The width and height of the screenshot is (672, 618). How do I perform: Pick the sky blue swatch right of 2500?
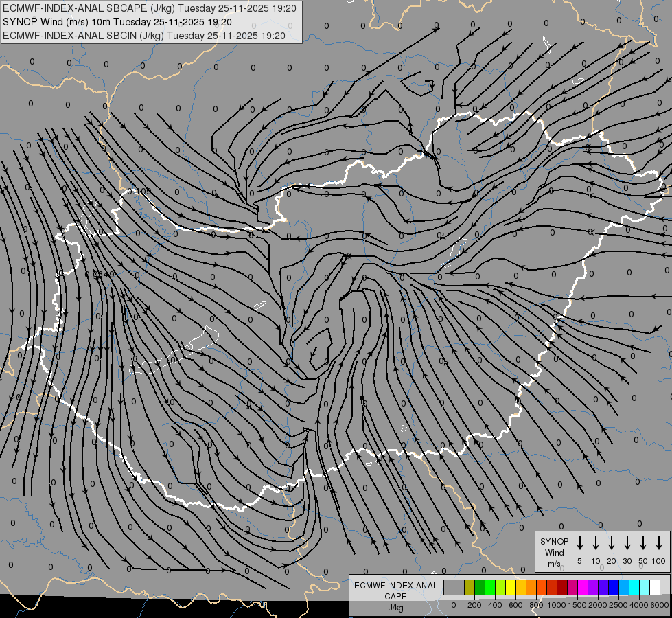pyautogui.click(x=625, y=587)
